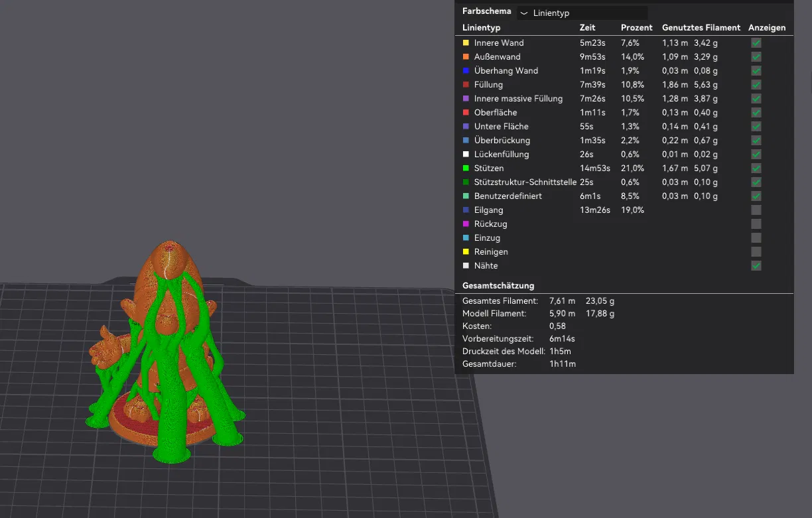Select the purple Innere massive Füllung swatch
Viewport: 812px width, 518px height.
[466, 99]
